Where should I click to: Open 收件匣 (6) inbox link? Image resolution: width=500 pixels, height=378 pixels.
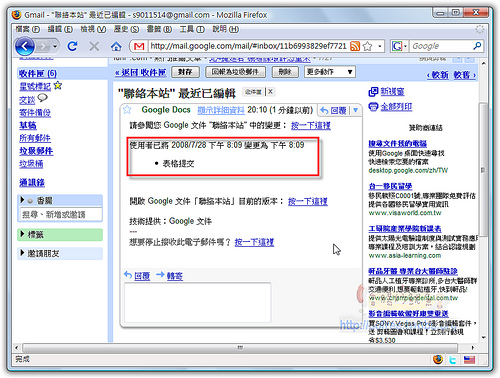[x=38, y=73]
